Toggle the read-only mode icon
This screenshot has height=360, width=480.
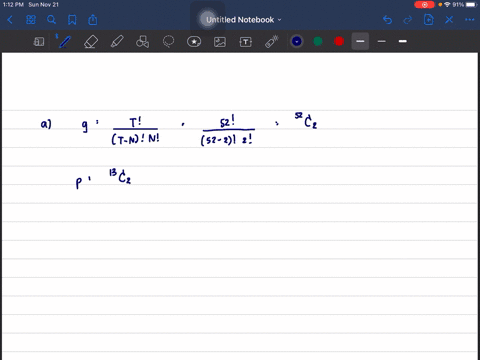click(39, 42)
